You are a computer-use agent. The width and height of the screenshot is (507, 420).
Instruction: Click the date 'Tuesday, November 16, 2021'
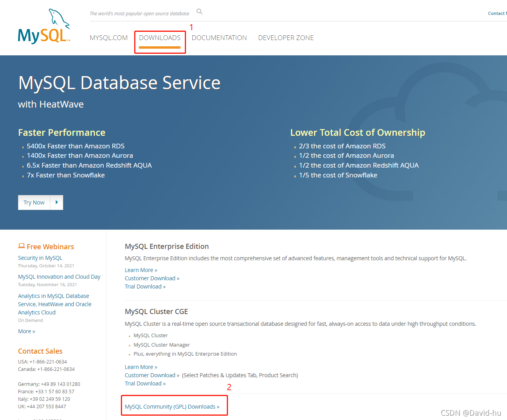(47, 285)
